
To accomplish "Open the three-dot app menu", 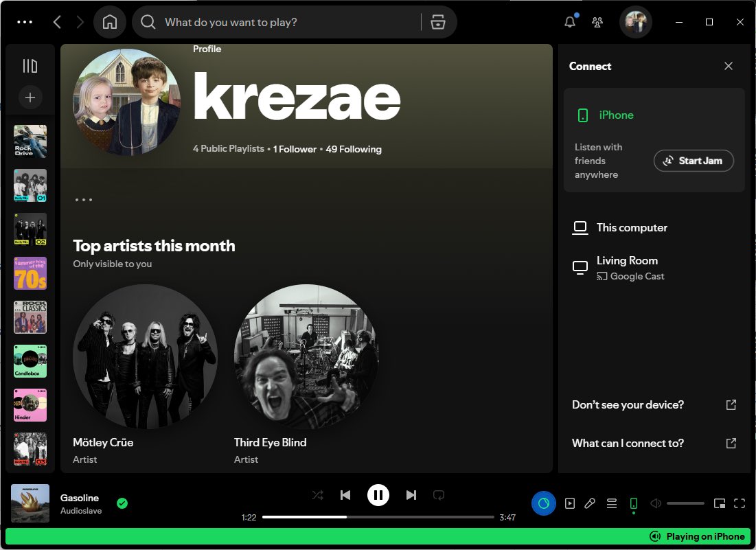I will tap(25, 22).
